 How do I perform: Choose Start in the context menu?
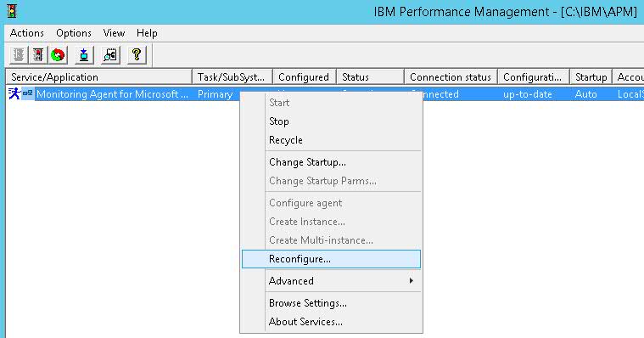pyautogui.click(x=331, y=103)
